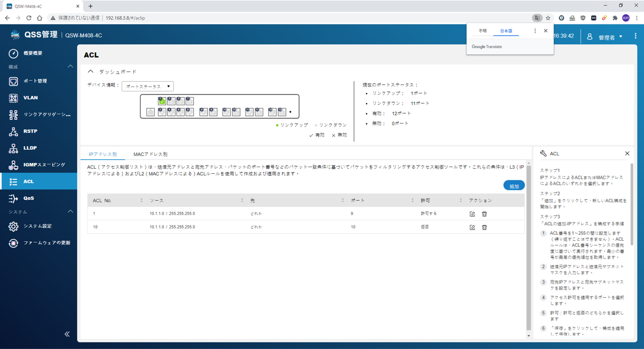Open the VLAN page from sidebar
This screenshot has height=349, width=644.
point(30,98)
